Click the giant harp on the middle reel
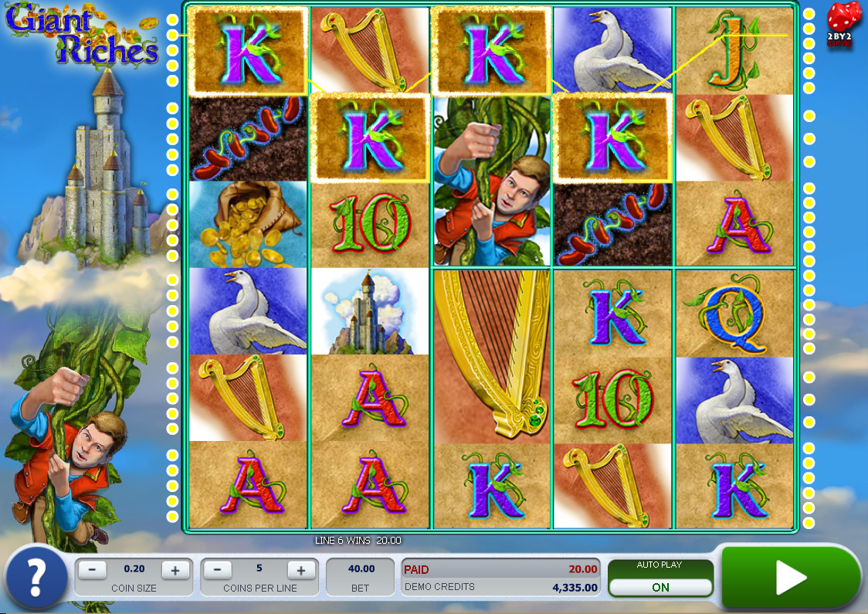Screen dimensions: 868x614 tap(492, 355)
